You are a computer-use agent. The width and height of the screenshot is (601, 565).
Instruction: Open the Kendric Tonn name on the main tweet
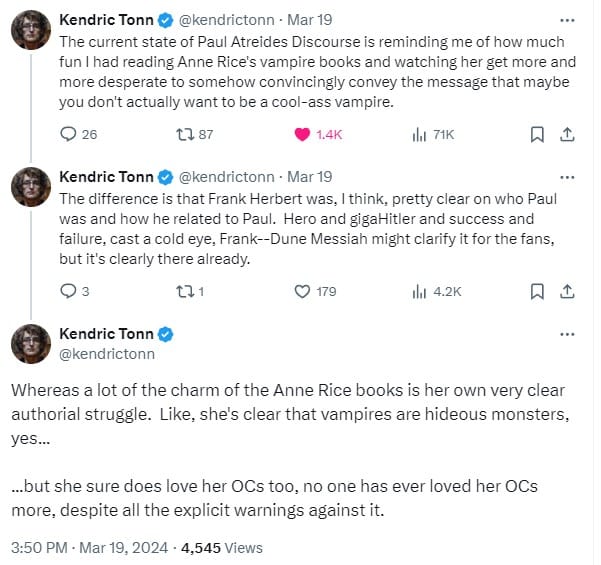(106, 334)
